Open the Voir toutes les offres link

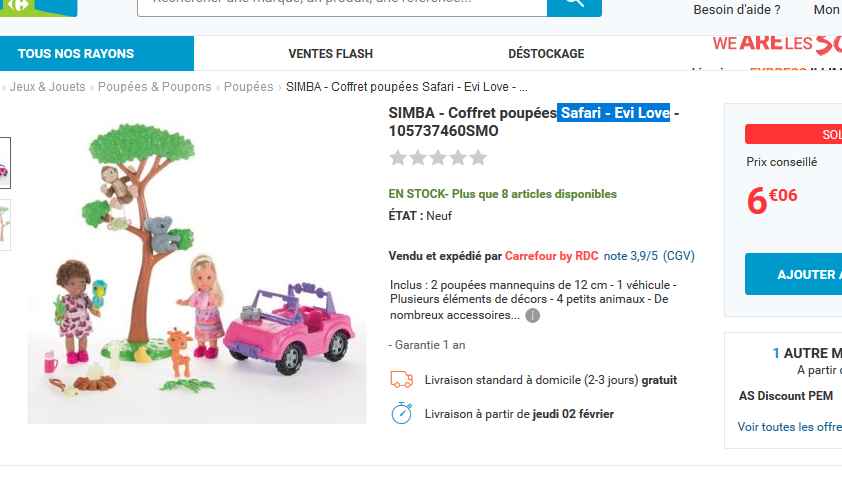click(x=789, y=427)
